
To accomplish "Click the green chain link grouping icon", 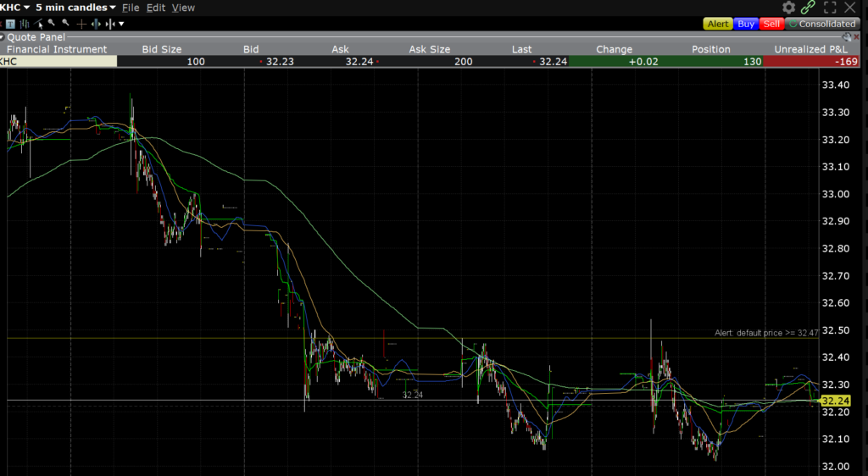I will coord(809,8).
